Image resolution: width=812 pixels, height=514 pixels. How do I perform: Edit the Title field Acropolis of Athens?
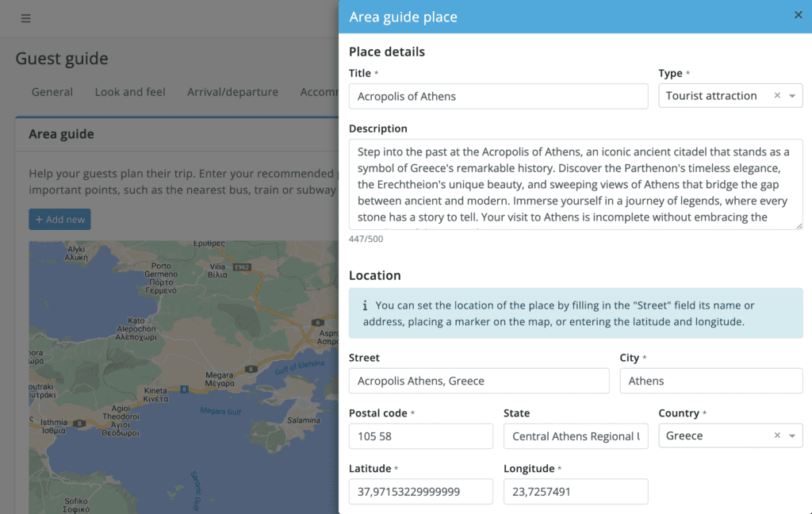498,97
